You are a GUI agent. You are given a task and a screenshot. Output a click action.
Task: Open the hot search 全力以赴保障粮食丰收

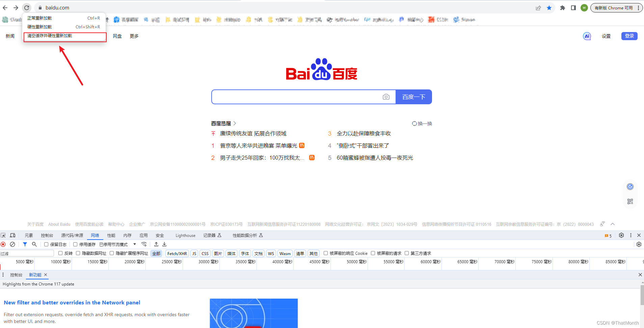pyautogui.click(x=364, y=134)
